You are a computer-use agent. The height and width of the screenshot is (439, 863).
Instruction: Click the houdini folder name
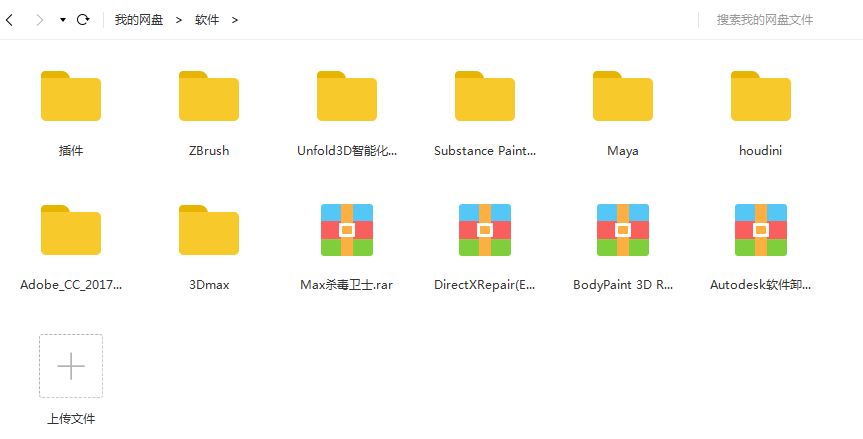[761, 151]
